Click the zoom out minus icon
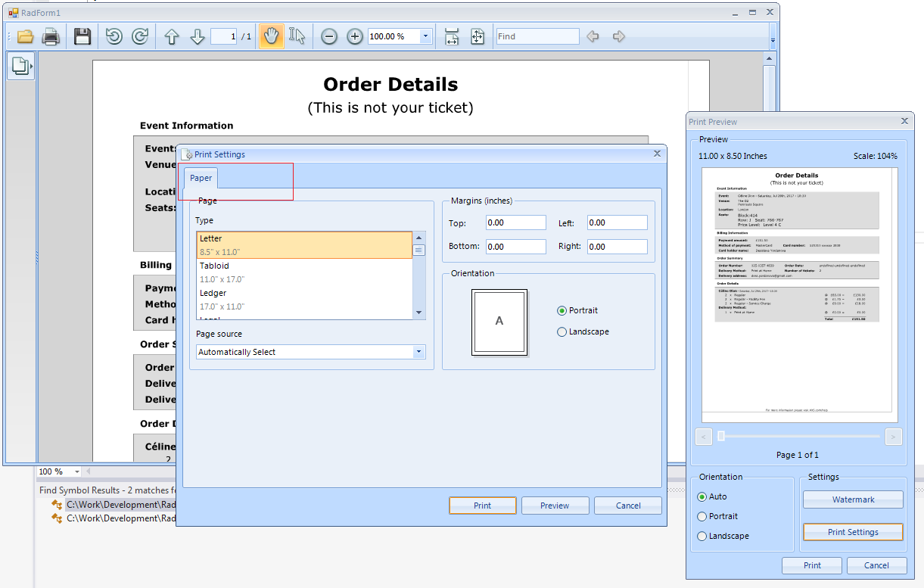The image size is (924, 588). tap(329, 36)
